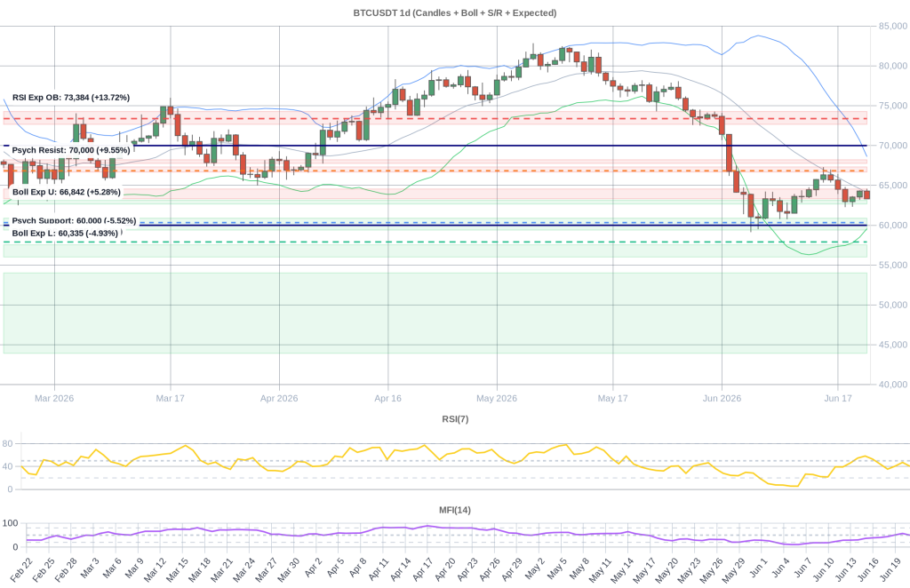Click the 40 level on RSI axis
This screenshot has height=588, width=910.
pos(7,467)
